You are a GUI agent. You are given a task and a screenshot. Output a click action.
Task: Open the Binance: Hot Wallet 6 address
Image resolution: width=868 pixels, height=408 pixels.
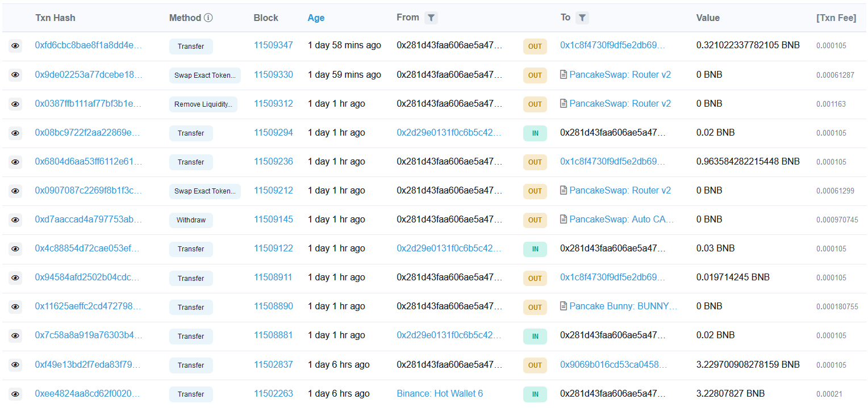(439, 394)
